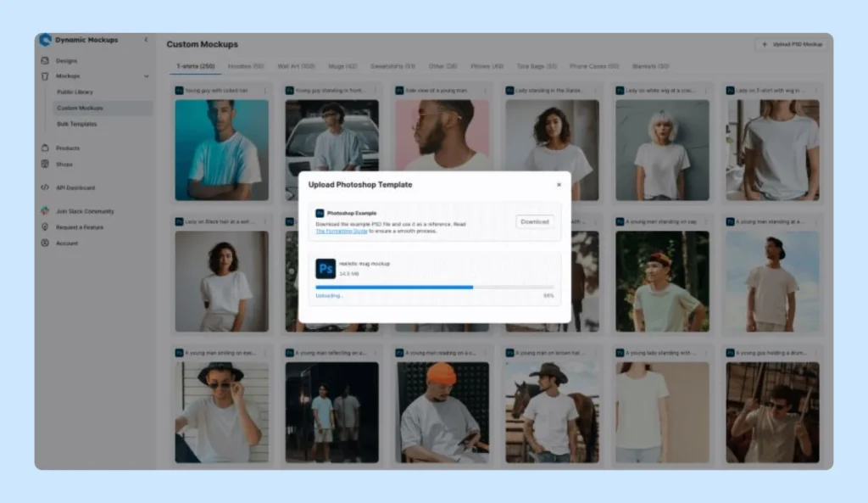Open the man with orange beanie thumbnail
Screen dimensions: 868x503
pyautogui.click(x=442, y=413)
